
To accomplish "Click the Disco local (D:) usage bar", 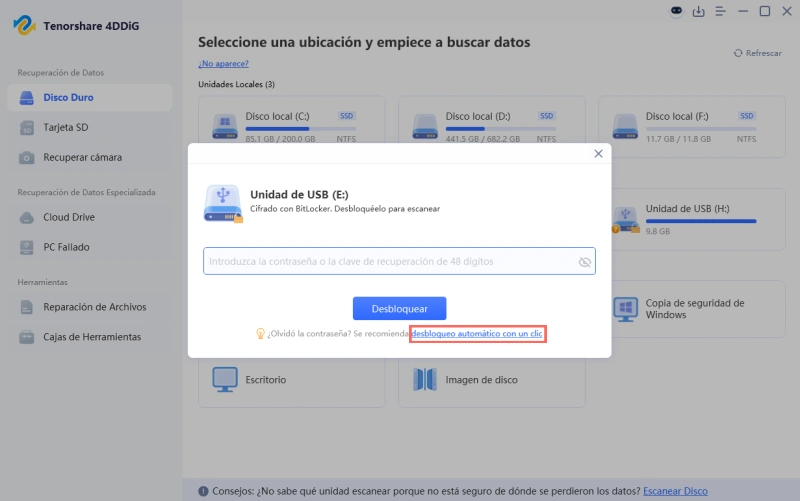I will pos(501,129).
